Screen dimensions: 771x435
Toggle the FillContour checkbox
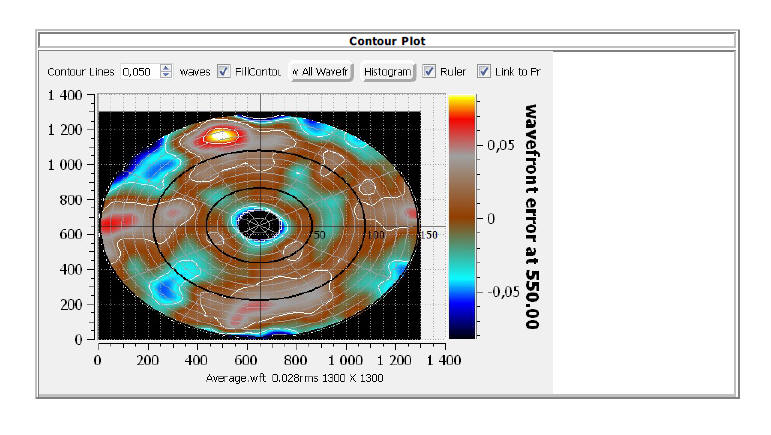(224, 71)
